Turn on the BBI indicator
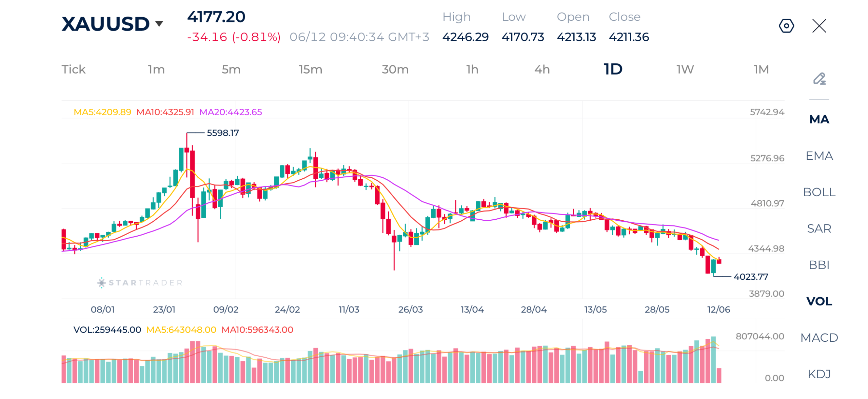 point(819,264)
